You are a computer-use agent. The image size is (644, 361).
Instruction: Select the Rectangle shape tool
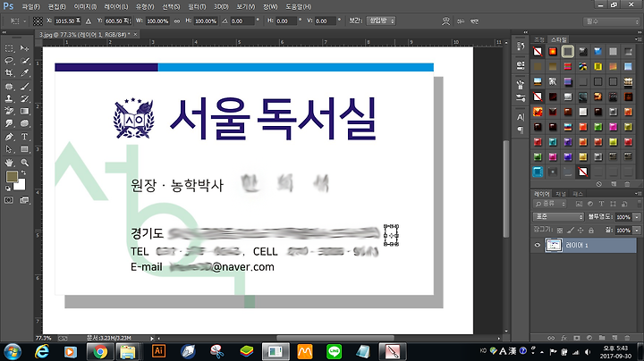(x=25, y=149)
